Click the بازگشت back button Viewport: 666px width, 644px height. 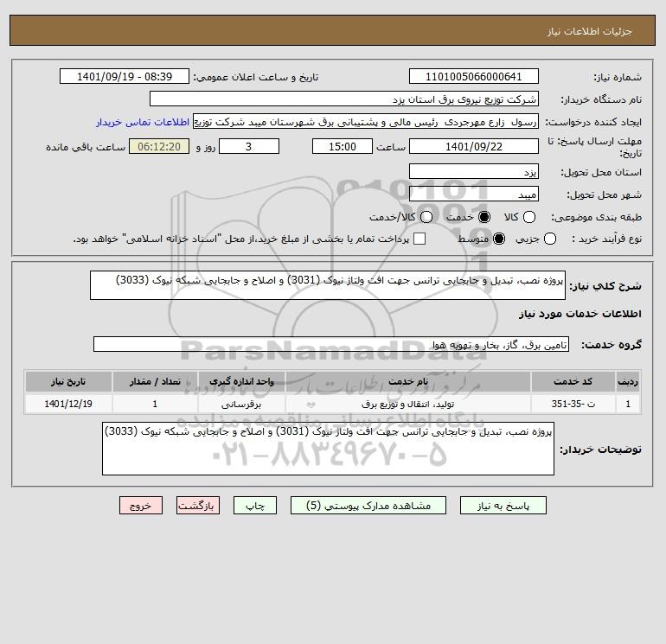point(198,506)
